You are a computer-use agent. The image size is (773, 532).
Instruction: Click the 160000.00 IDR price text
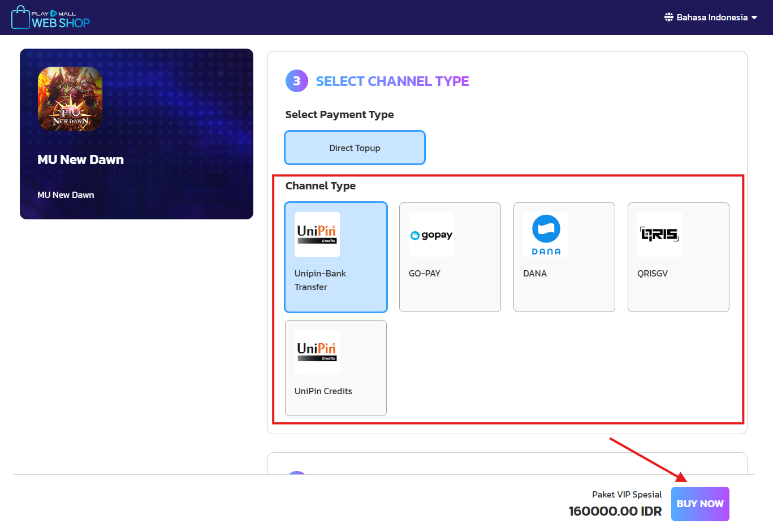tap(615, 511)
